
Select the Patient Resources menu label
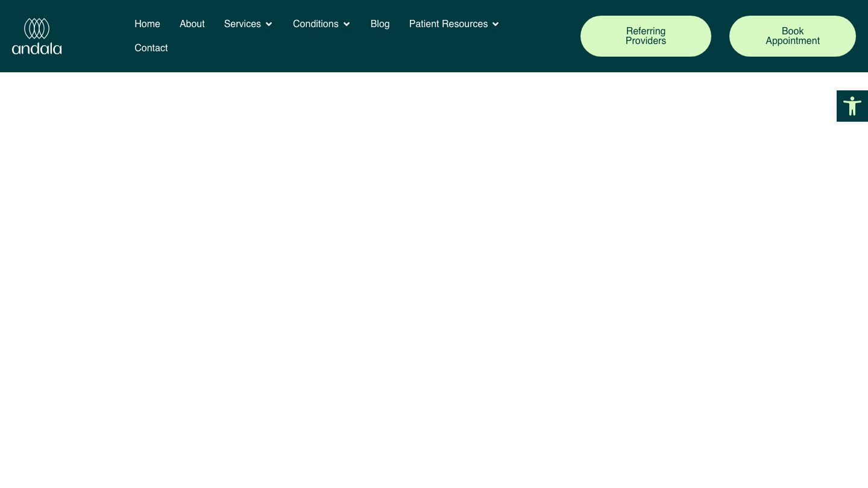[x=448, y=24]
